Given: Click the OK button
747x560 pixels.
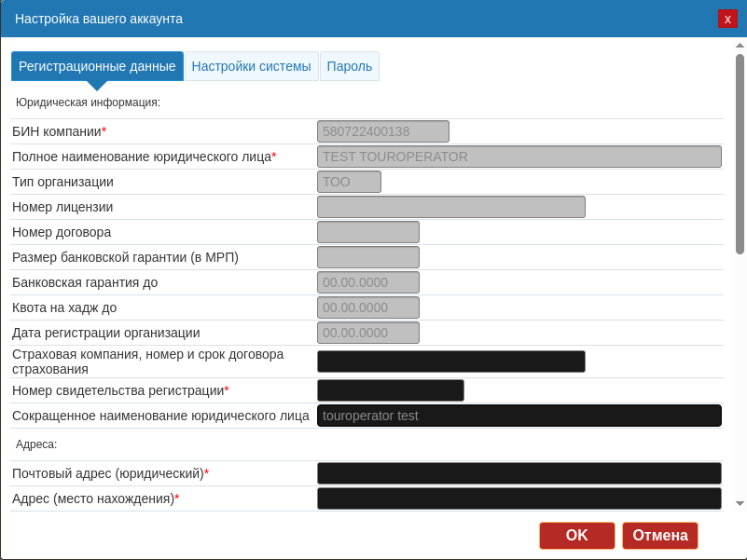Looking at the screenshot, I should [576, 536].
